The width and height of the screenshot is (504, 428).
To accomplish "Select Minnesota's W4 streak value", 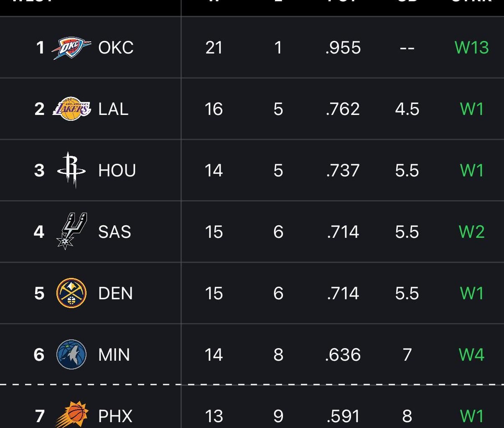I will [471, 355].
